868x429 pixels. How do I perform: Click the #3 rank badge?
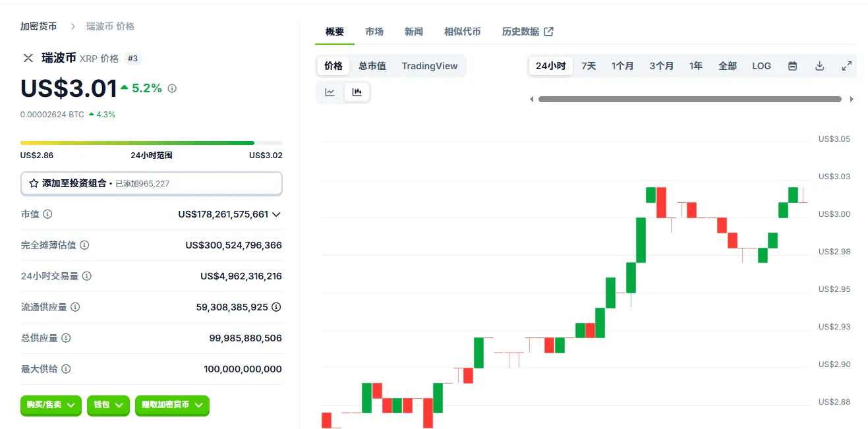click(132, 59)
